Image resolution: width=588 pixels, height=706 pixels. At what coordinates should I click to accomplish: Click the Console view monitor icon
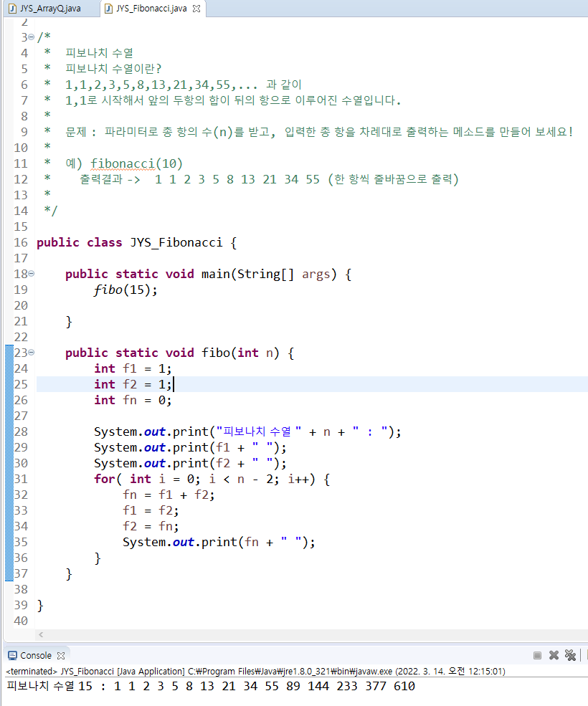[x=13, y=656]
